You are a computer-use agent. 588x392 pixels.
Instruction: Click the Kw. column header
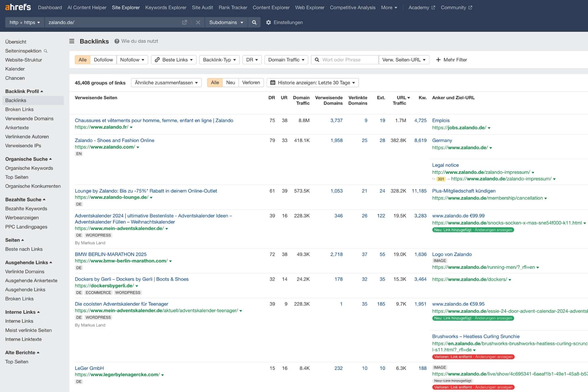pos(422,98)
